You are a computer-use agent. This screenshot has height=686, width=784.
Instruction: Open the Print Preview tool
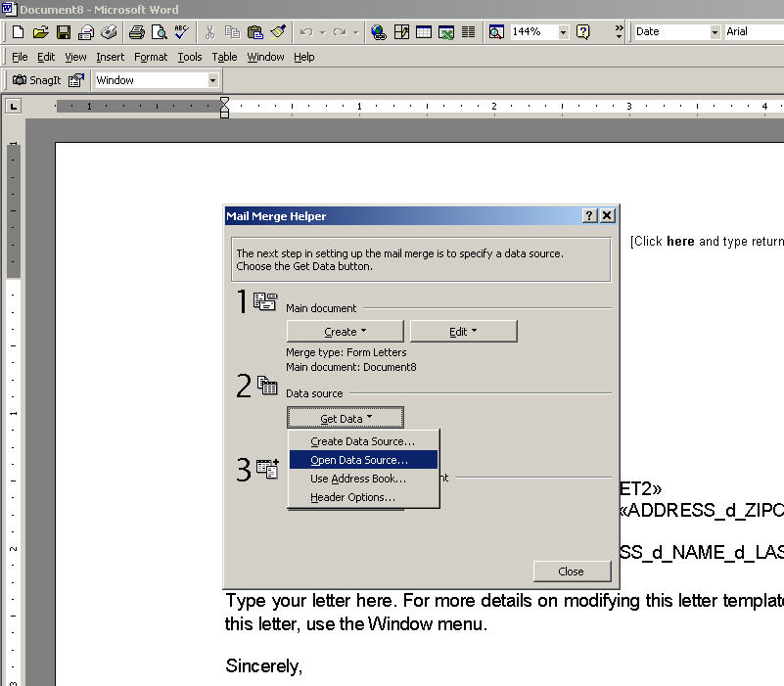click(159, 32)
